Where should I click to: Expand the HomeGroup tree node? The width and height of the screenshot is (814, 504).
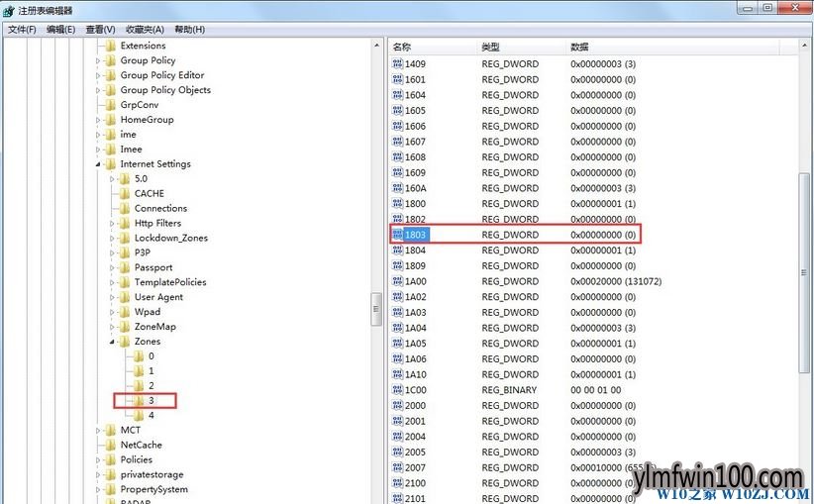coord(98,120)
